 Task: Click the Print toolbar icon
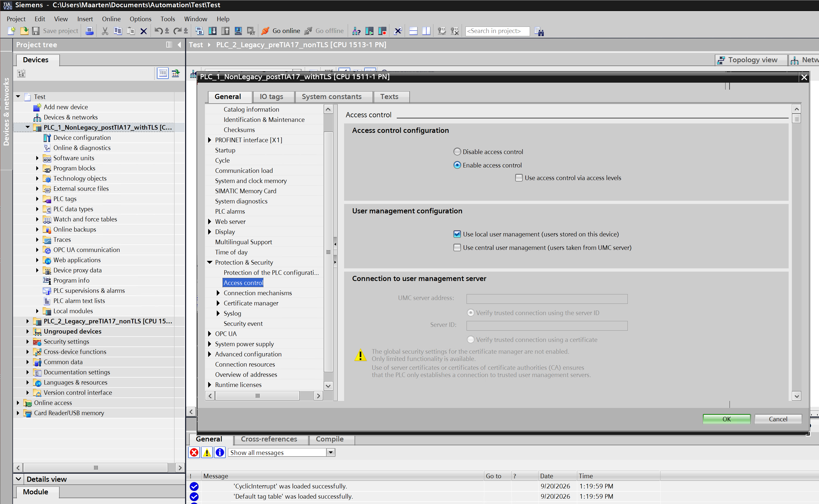(89, 31)
